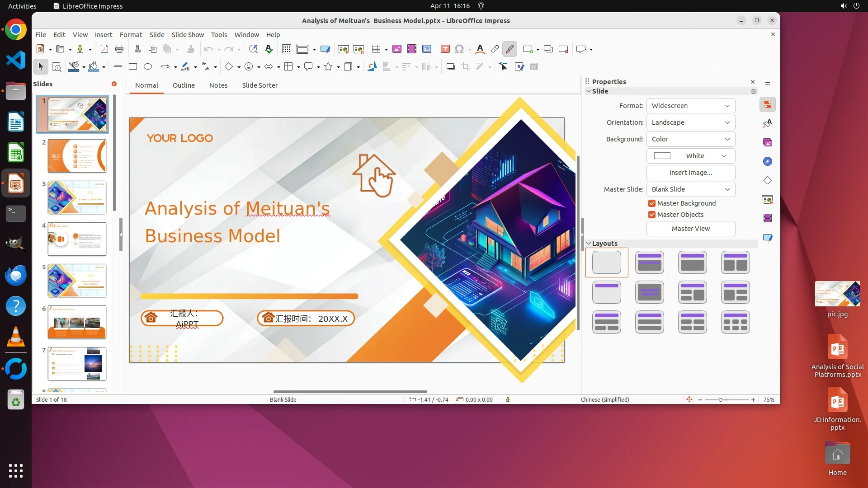The image size is (868, 488).
Task: Switch to the Slide Sorter tab
Action: point(259,85)
